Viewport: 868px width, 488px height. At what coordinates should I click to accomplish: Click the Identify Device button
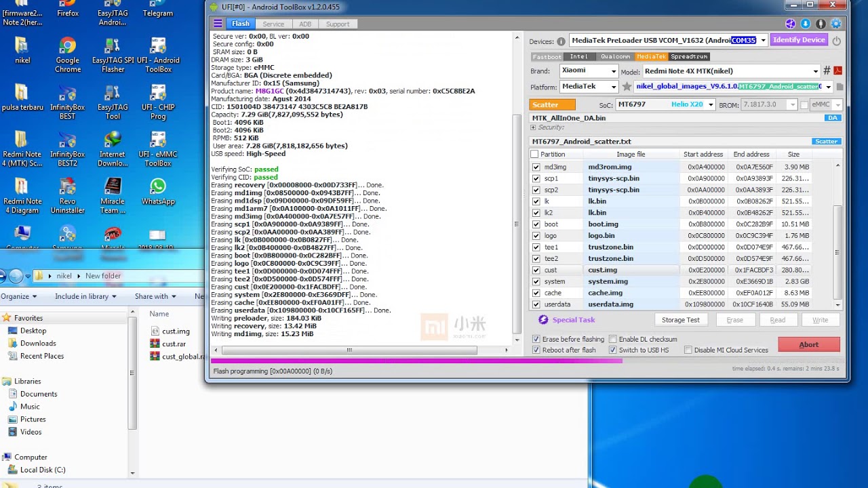799,40
